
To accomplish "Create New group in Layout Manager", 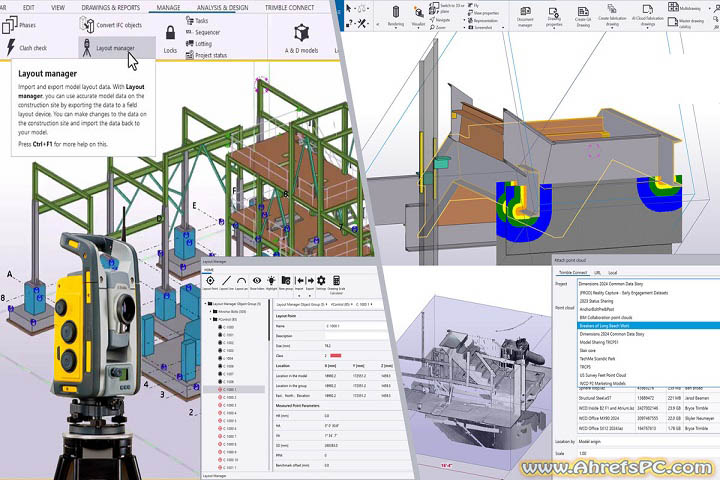I will 286,283.
